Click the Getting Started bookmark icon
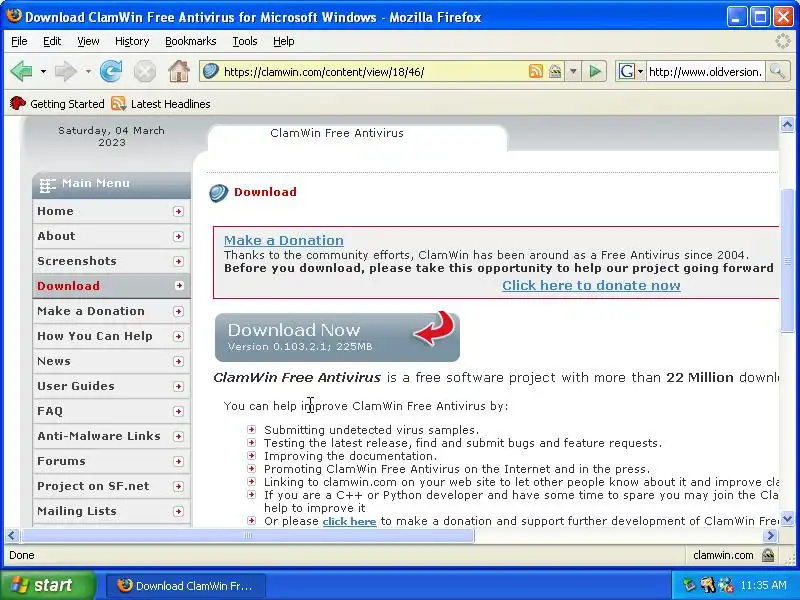 click(17, 104)
